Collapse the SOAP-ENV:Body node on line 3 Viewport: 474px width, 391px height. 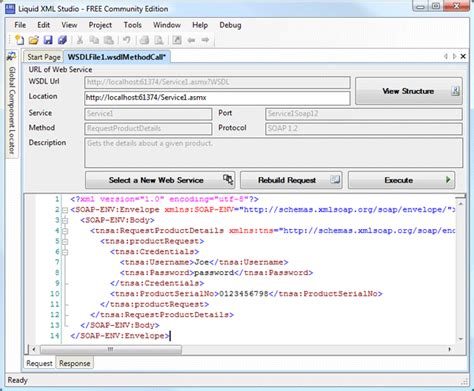click(x=65, y=221)
